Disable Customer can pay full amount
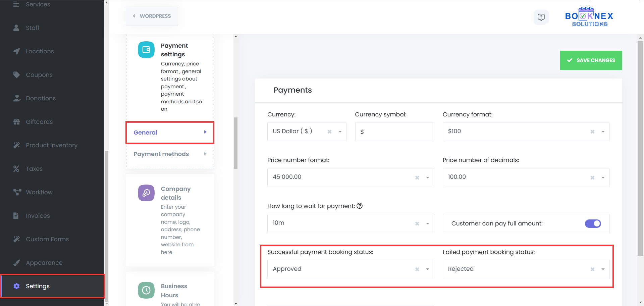 click(593, 223)
